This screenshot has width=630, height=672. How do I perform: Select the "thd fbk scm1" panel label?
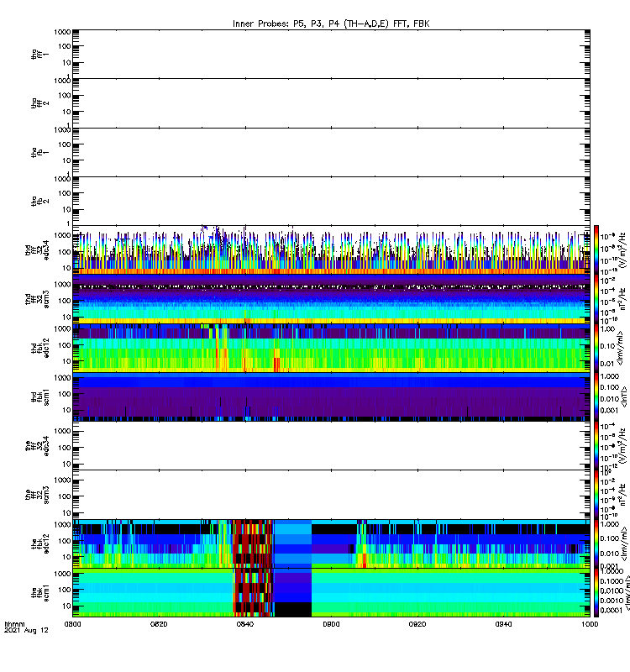[39, 396]
